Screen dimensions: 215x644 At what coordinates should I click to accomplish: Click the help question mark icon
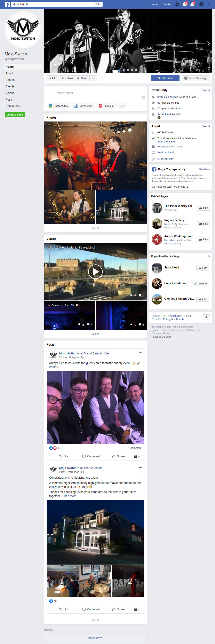coord(201,4)
